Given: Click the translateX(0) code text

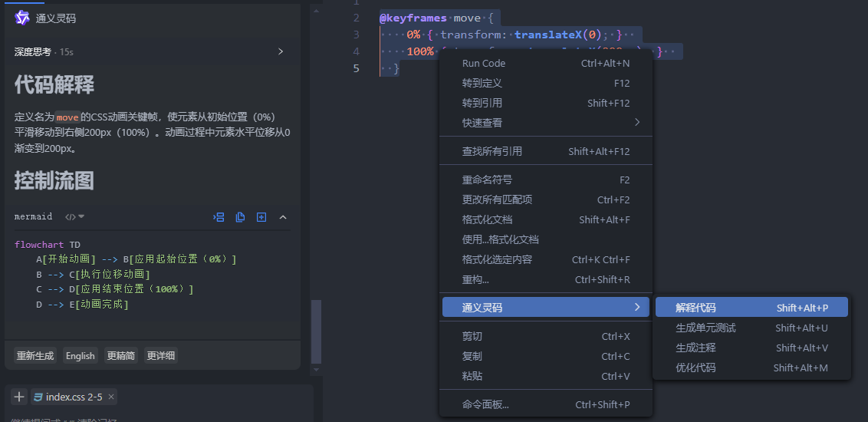Looking at the screenshot, I should click(x=557, y=35).
